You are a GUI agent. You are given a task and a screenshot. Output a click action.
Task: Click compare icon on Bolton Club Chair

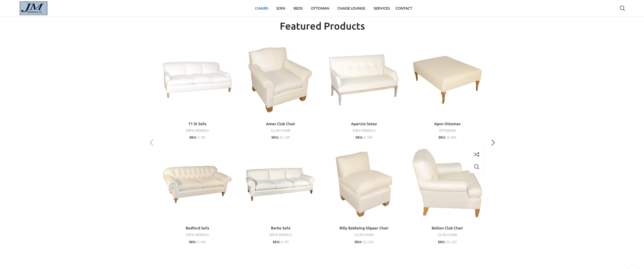pyautogui.click(x=476, y=154)
